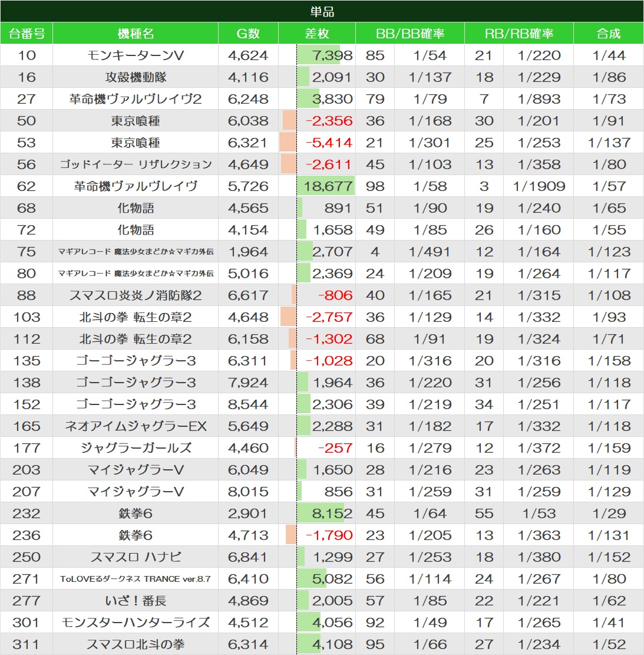Select 北斗の拳 転生の章2 in row 112

click(136, 339)
